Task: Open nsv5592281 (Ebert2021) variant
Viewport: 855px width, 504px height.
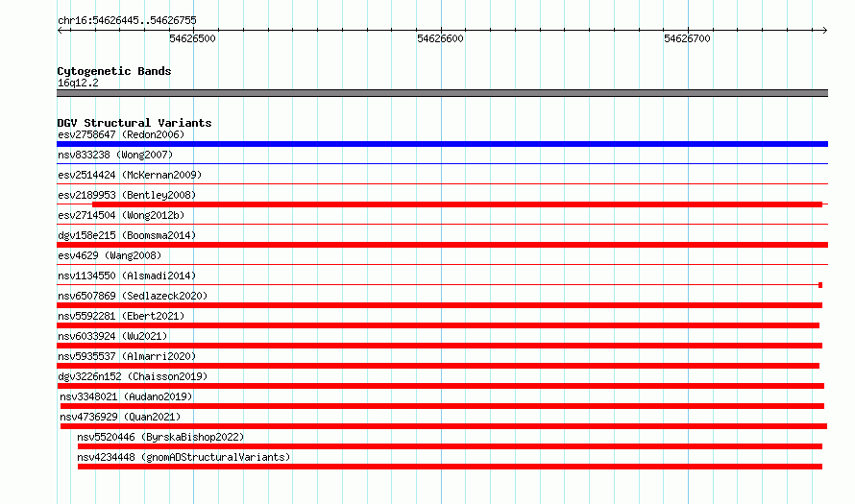Action: (x=121, y=316)
